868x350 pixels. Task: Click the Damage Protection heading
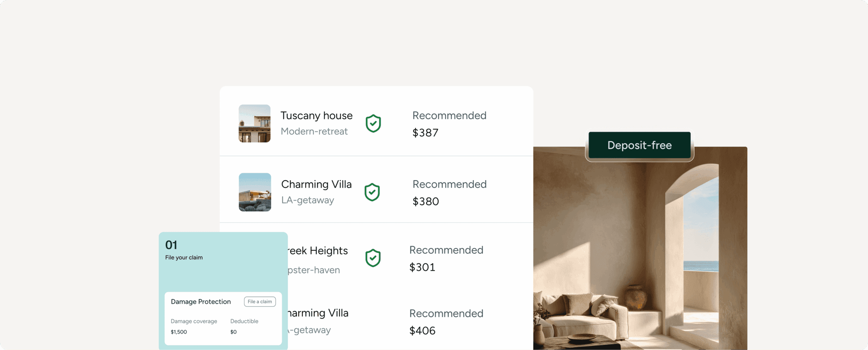tap(201, 302)
